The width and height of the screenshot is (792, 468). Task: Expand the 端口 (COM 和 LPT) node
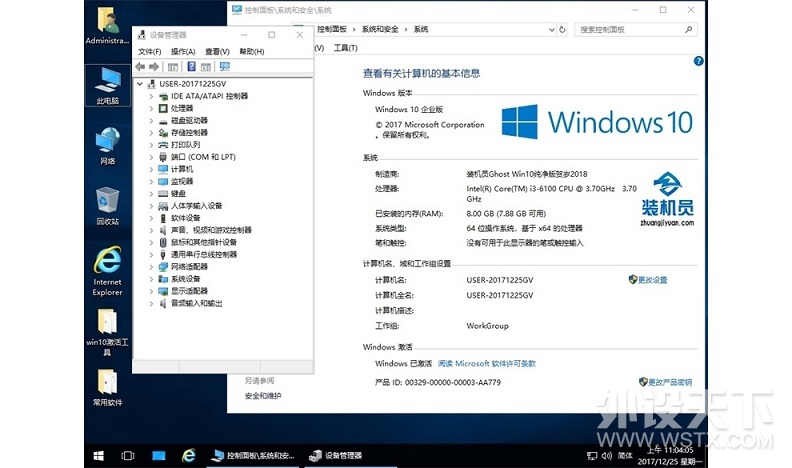pos(151,157)
